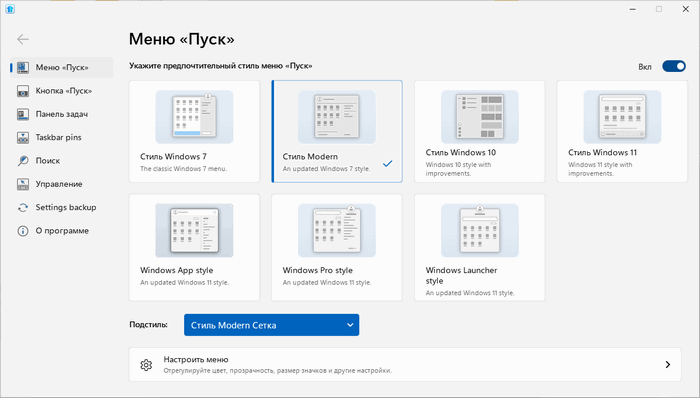The image size is (700, 398).
Task: Minimize the window
Action: pyautogui.click(x=633, y=9)
